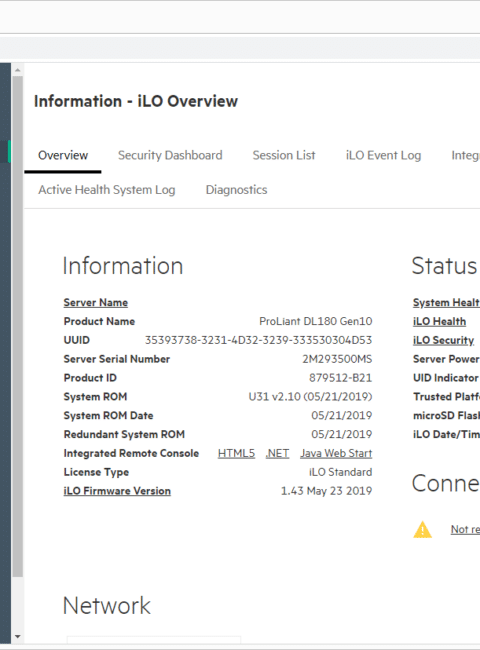Click the scrollbar down arrow
The image size is (480, 650).
(17, 636)
